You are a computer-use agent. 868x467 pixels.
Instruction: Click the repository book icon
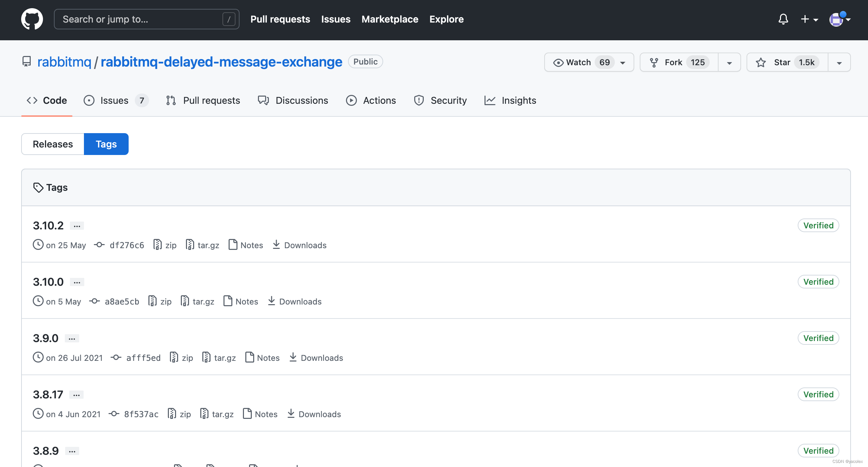click(x=26, y=62)
